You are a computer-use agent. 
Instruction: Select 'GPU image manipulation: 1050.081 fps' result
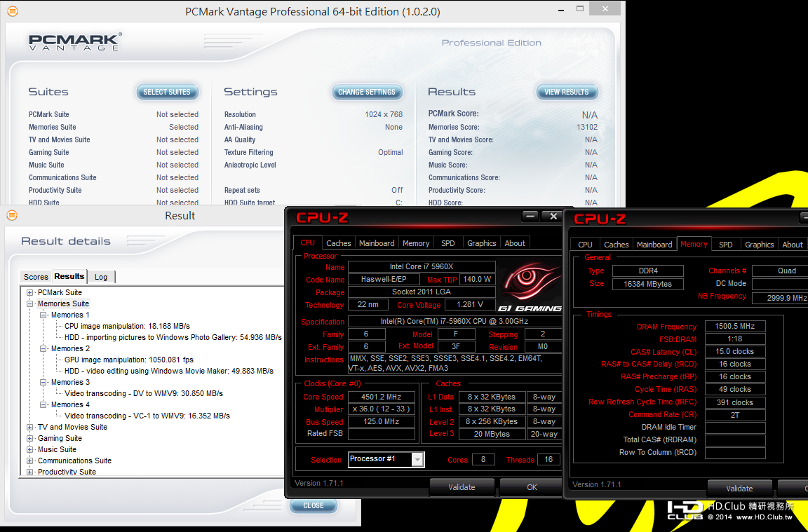[x=129, y=360]
